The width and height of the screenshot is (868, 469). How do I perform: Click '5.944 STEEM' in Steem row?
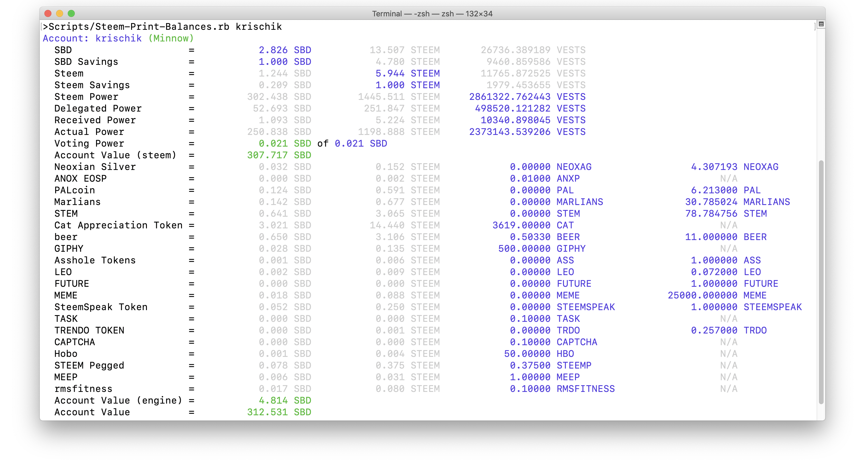click(407, 74)
